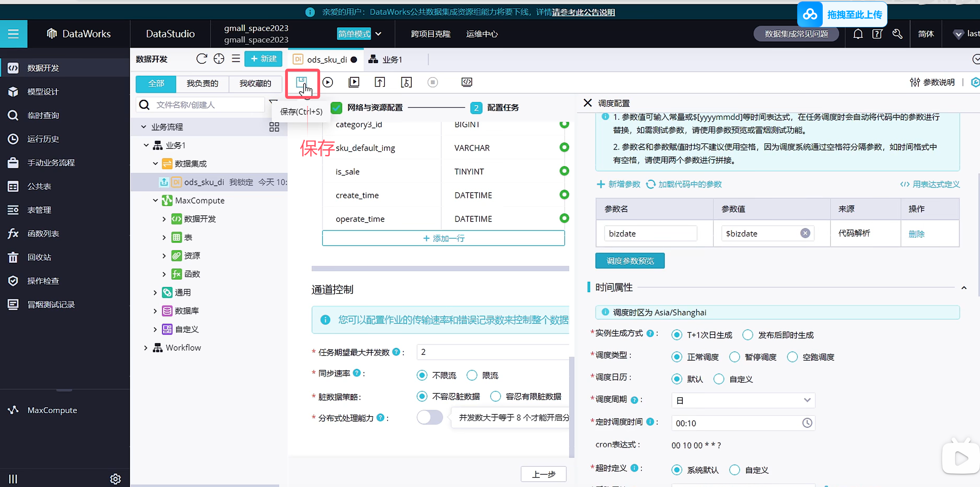Click the Run play icon

(327, 82)
